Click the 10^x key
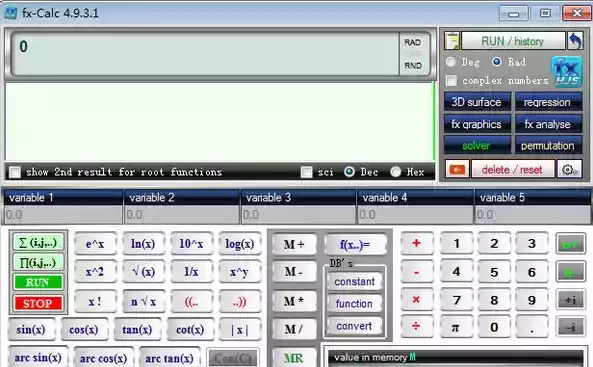The height and width of the screenshot is (367, 593). (191, 244)
